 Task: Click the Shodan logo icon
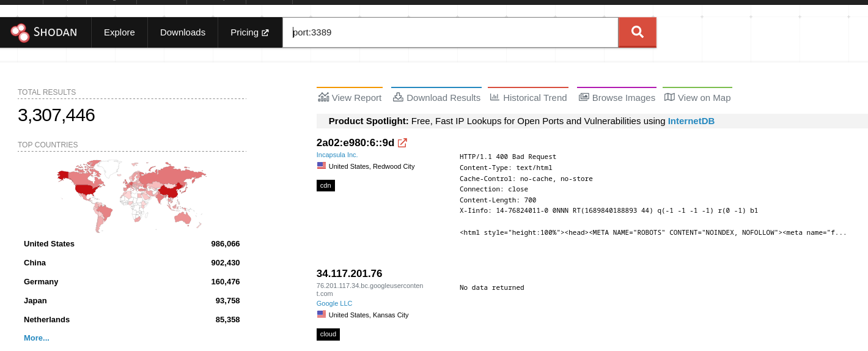coord(20,32)
